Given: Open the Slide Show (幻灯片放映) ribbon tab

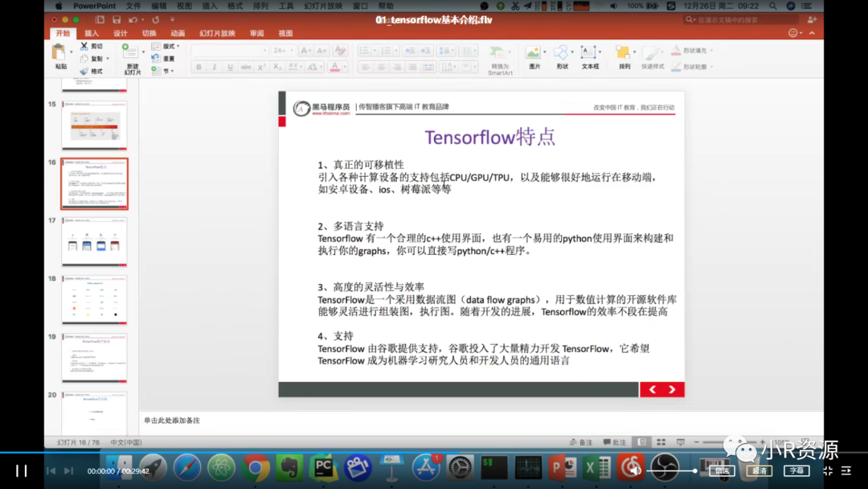Looking at the screenshot, I should (x=217, y=33).
